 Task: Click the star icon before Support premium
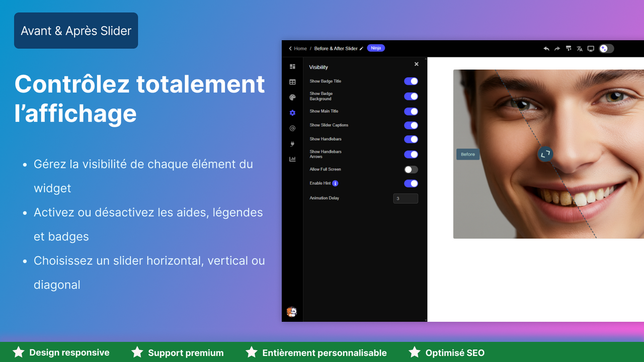[x=137, y=352]
